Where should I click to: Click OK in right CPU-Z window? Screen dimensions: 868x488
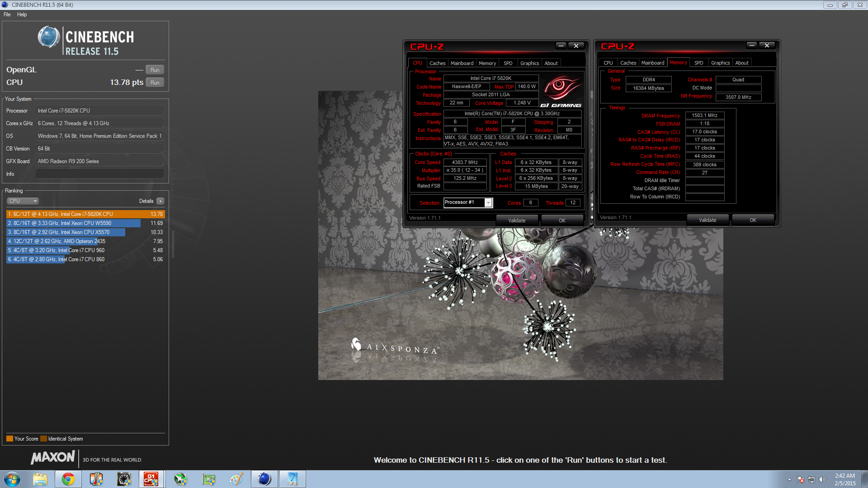753,220
